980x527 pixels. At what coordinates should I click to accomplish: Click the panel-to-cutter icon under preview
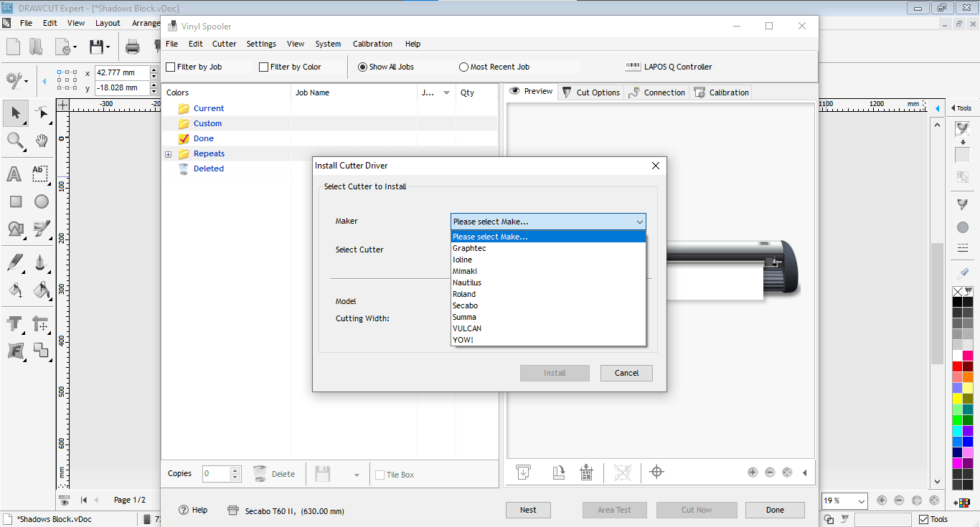[x=586, y=472]
